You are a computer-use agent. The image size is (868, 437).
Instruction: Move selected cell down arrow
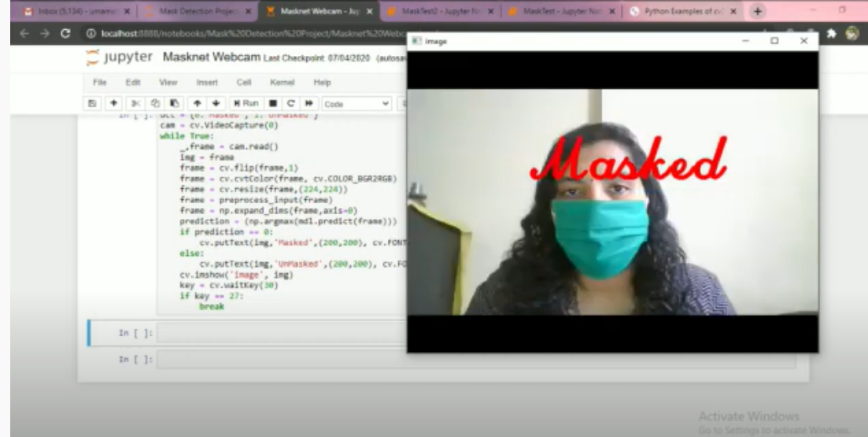pos(216,104)
